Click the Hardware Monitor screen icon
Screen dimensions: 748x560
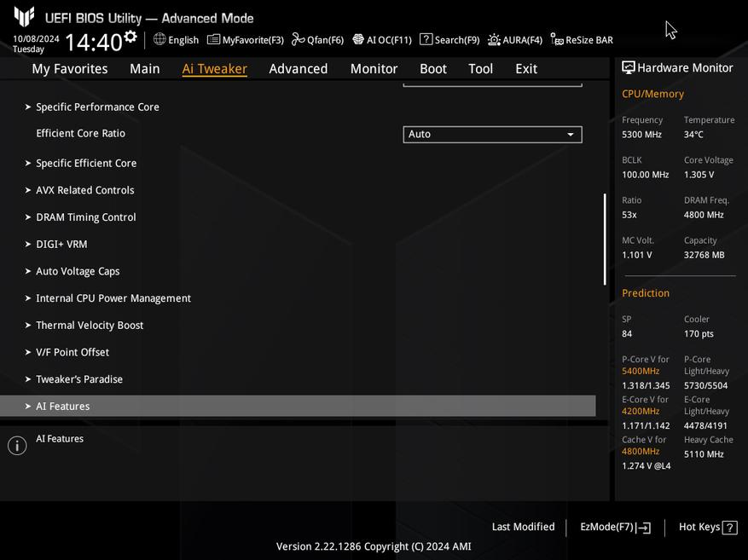tap(629, 67)
